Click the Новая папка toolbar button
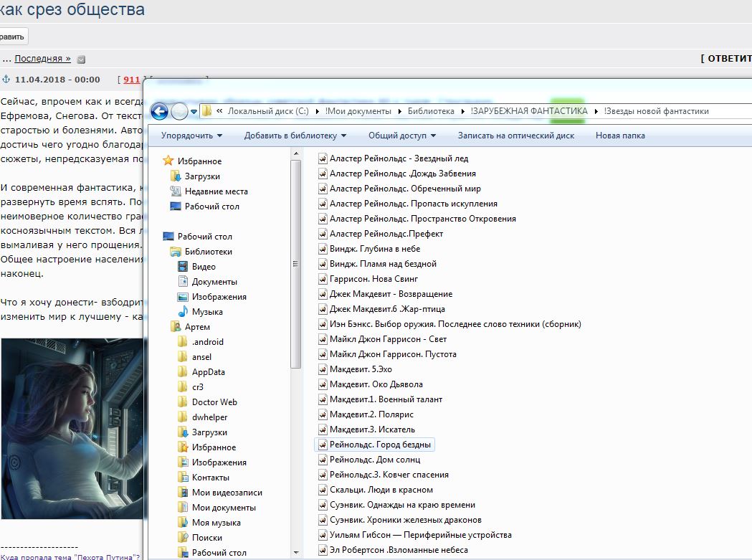 [x=620, y=136]
